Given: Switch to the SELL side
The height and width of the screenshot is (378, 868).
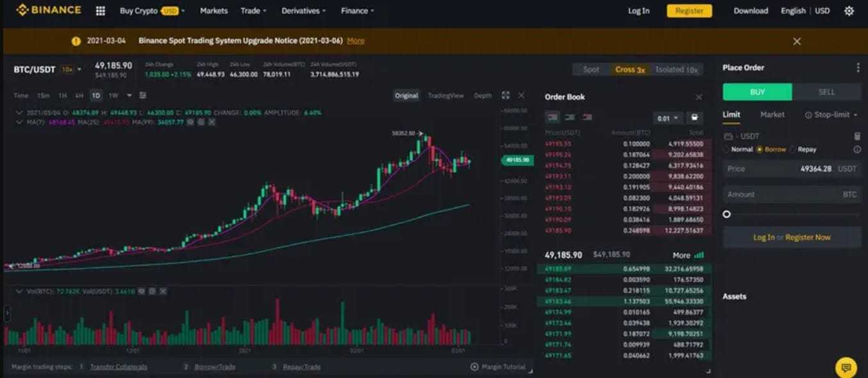Looking at the screenshot, I should click(827, 92).
